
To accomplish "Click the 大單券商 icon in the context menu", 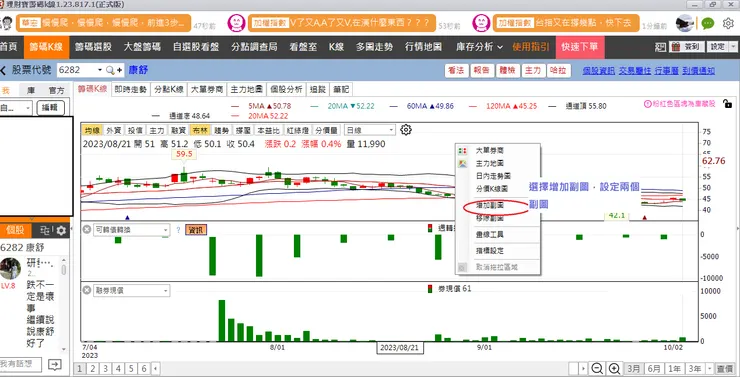I will (x=462, y=151).
